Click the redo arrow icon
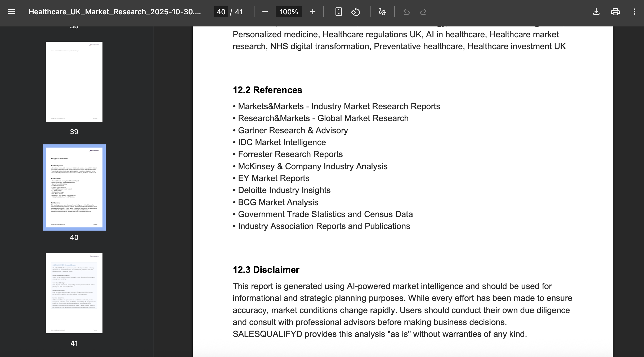 (423, 12)
